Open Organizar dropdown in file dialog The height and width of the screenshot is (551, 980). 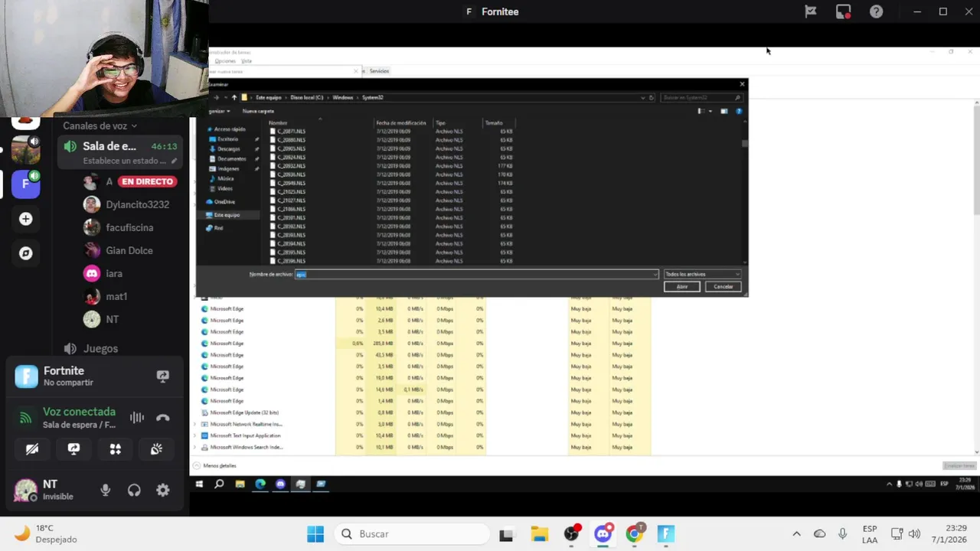coord(218,111)
